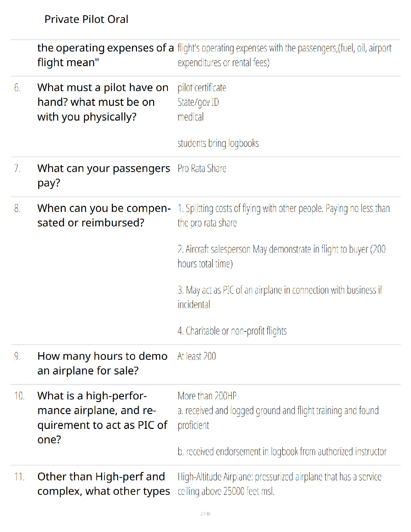The image size is (411, 532).
Task: Click 'More than 200HP' answer text
Action: 207,396
